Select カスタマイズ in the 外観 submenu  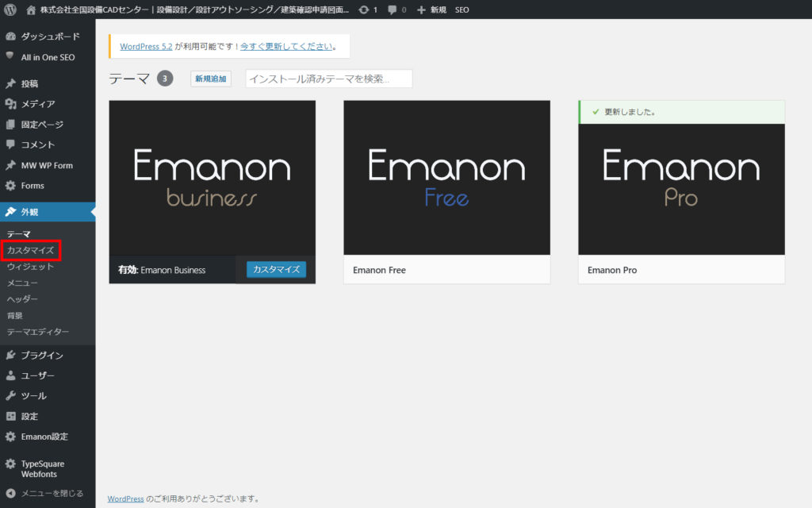click(x=31, y=250)
